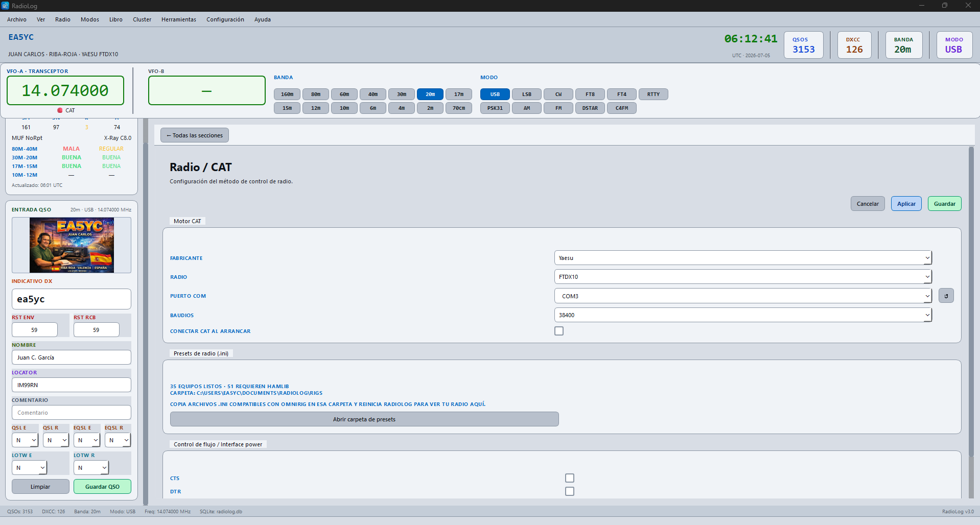Switch mode to CW
This screenshot has width=980, height=525.
pos(558,94)
